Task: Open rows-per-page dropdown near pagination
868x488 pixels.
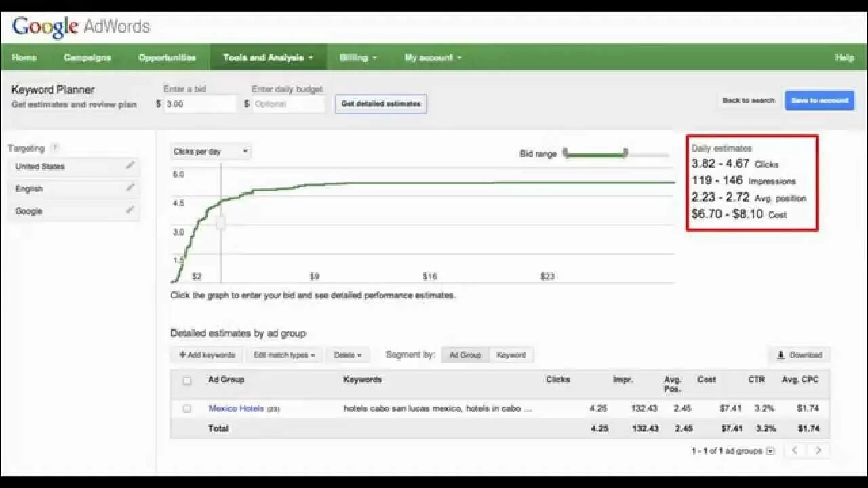Action: click(770, 451)
